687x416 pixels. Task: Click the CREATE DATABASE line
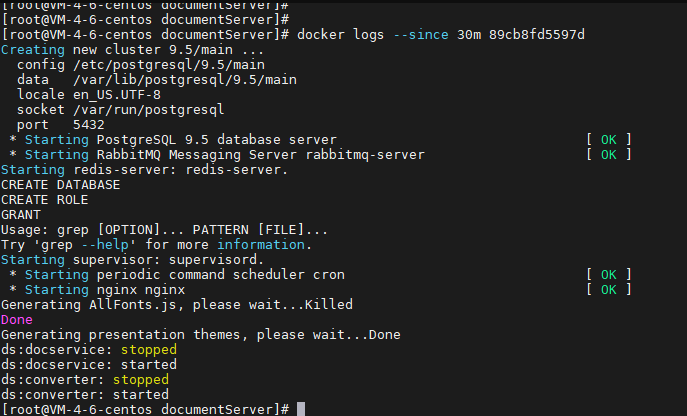60,185
